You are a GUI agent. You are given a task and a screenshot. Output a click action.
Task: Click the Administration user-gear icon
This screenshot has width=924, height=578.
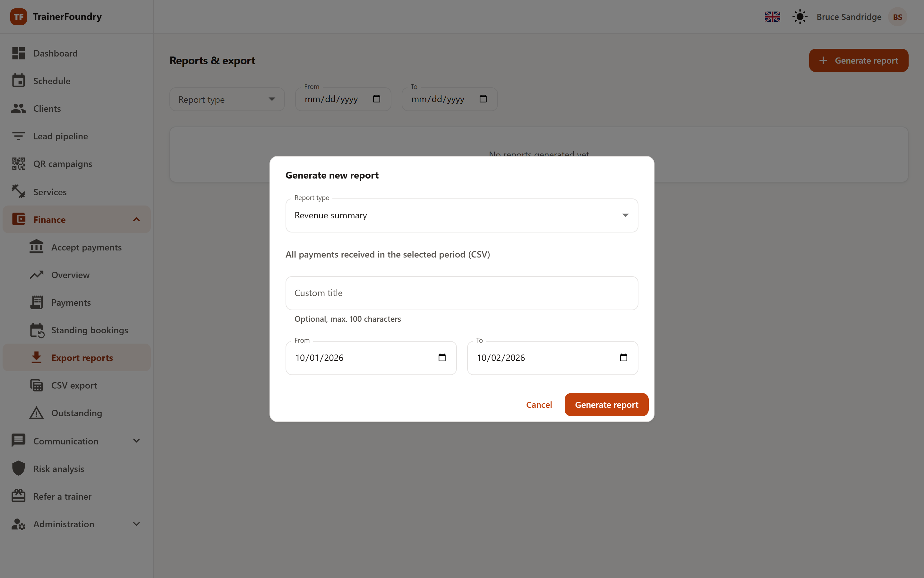pos(18,524)
